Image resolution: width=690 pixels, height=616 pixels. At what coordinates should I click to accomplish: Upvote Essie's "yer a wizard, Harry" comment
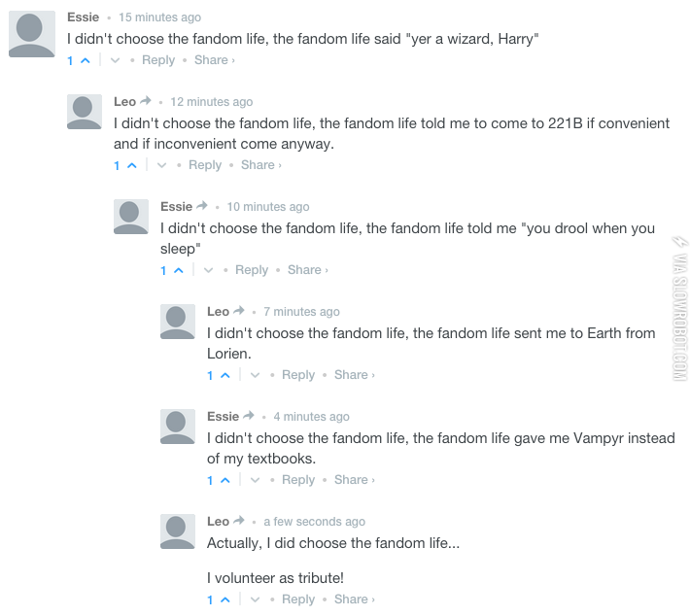pyautogui.click(x=85, y=60)
